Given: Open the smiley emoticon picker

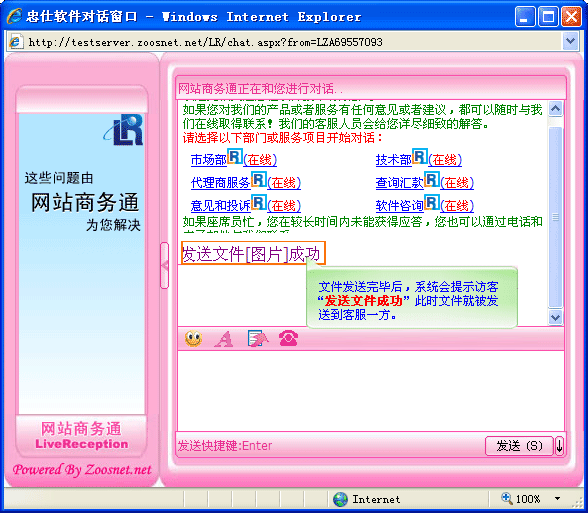Looking at the screenshot, I should 194,339.
